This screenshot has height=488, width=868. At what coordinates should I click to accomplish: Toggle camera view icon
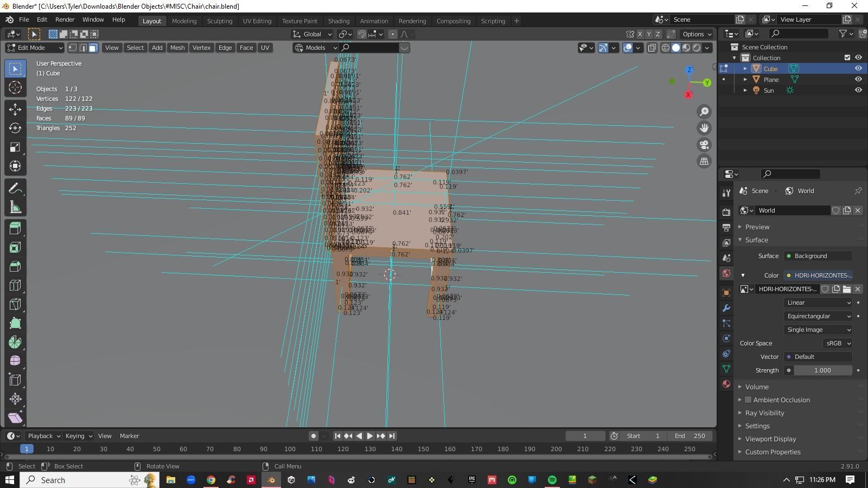704,145
